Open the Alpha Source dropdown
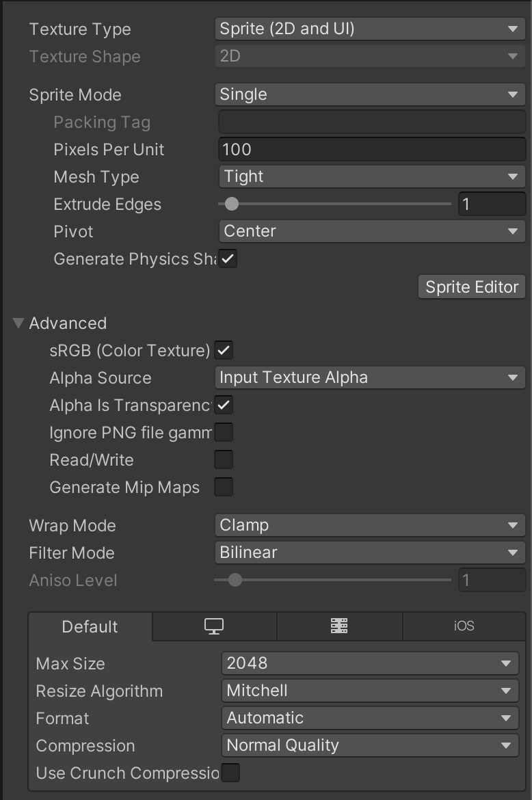 (369, 377)
